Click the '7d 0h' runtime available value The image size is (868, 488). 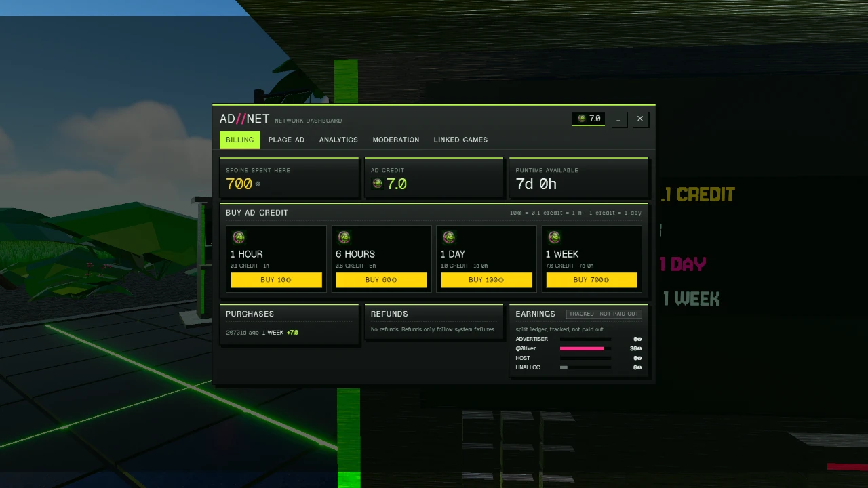coord(536,184)
